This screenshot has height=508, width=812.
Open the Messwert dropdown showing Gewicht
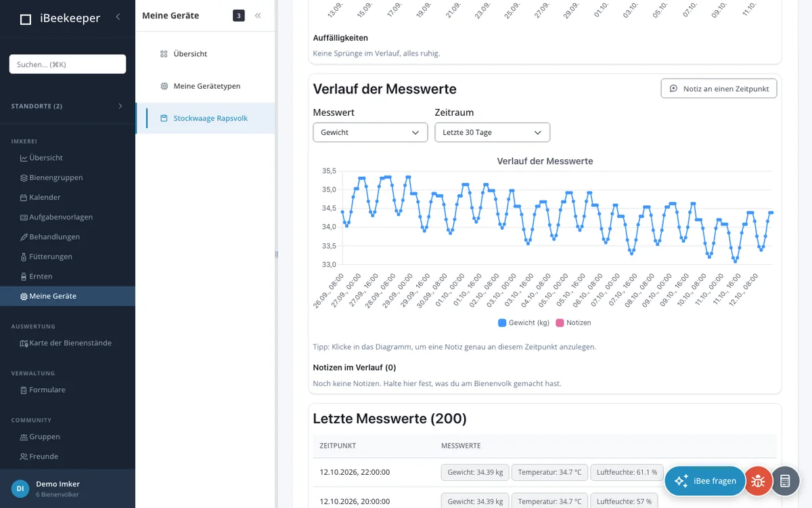pyautogui.click(x=370, y=132)
